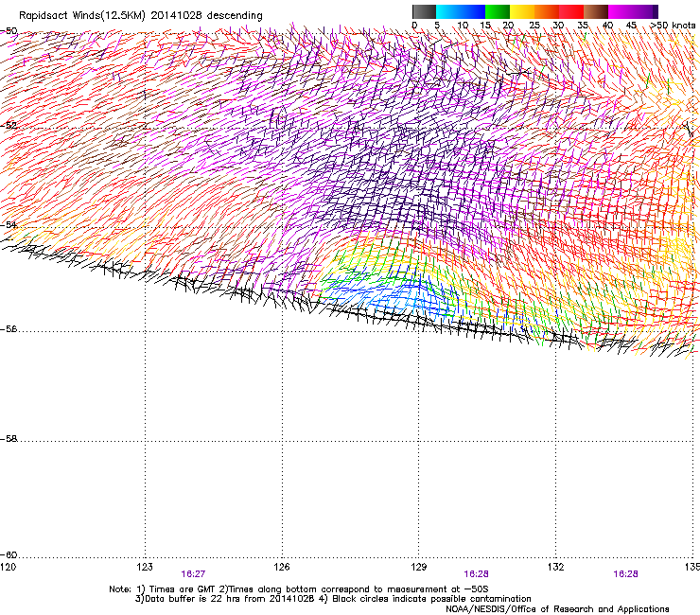Click the cyan-blue 5-15 knots legend swatch

(x=461, y=11)
